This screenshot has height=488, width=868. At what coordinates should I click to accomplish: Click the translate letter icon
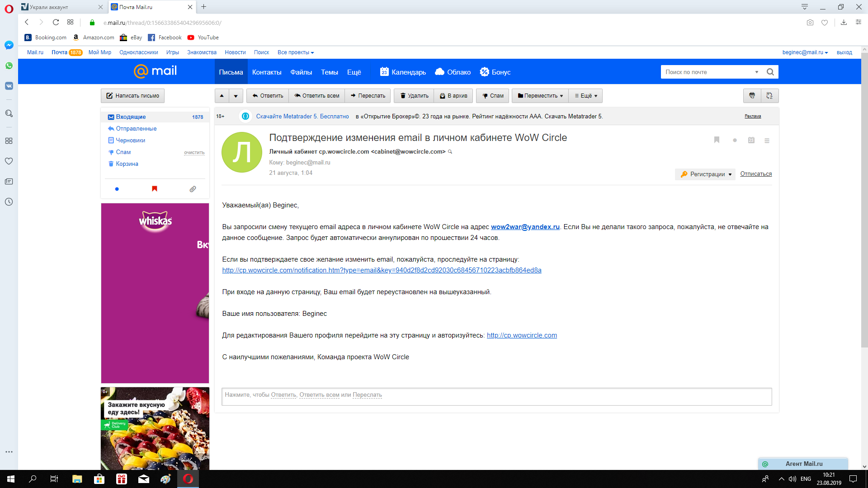[x=769, y=96]
